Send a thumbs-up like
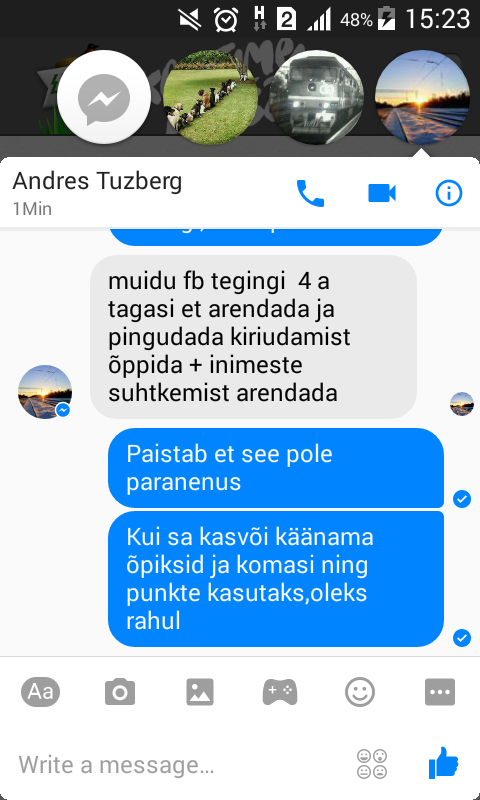Image resolution: width=480 pixels, height=800 pixels. [443, 764]
